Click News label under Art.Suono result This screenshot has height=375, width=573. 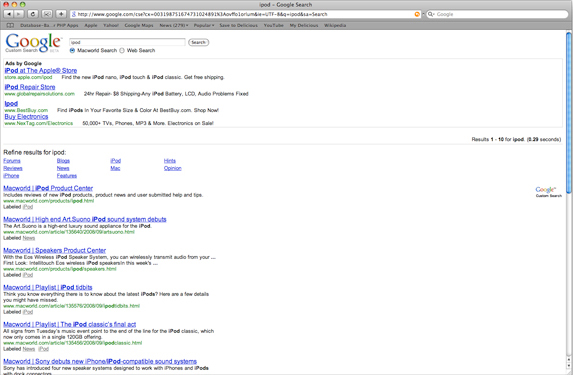pos(29,238)
